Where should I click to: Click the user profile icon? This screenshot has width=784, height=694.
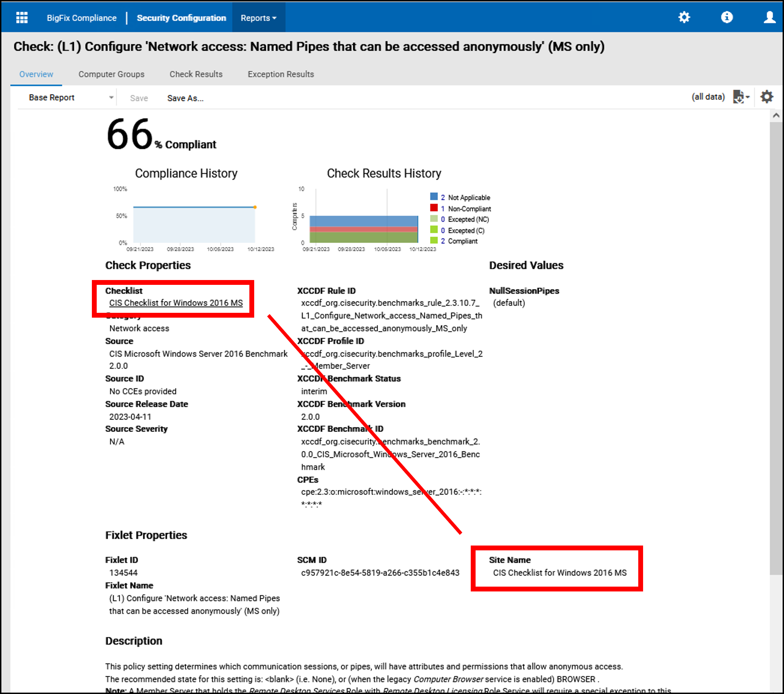[769, 18]
